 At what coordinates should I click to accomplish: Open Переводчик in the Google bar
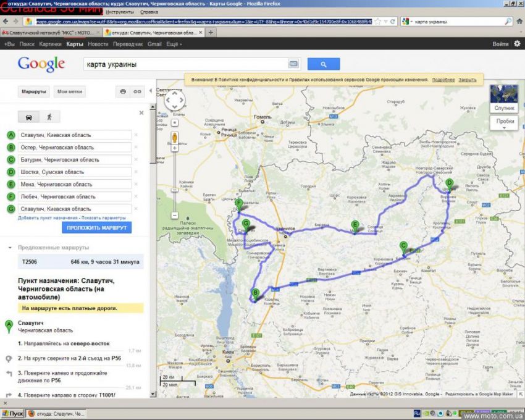(x=128, y=44)
